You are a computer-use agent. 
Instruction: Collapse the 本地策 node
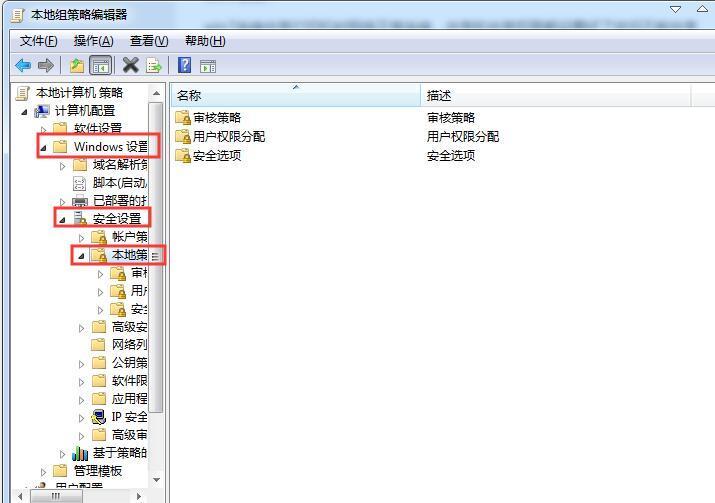click(x=81, y=256)
